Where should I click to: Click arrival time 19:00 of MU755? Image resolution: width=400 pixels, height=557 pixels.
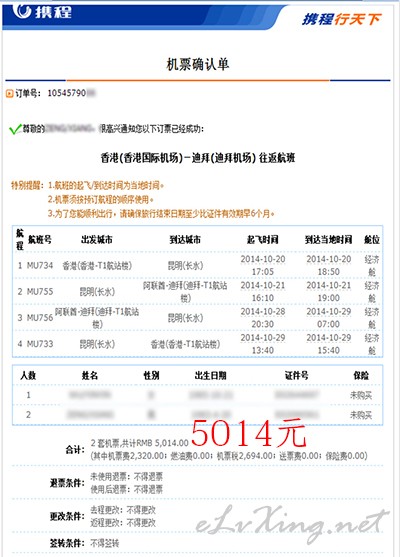[329, 298]
